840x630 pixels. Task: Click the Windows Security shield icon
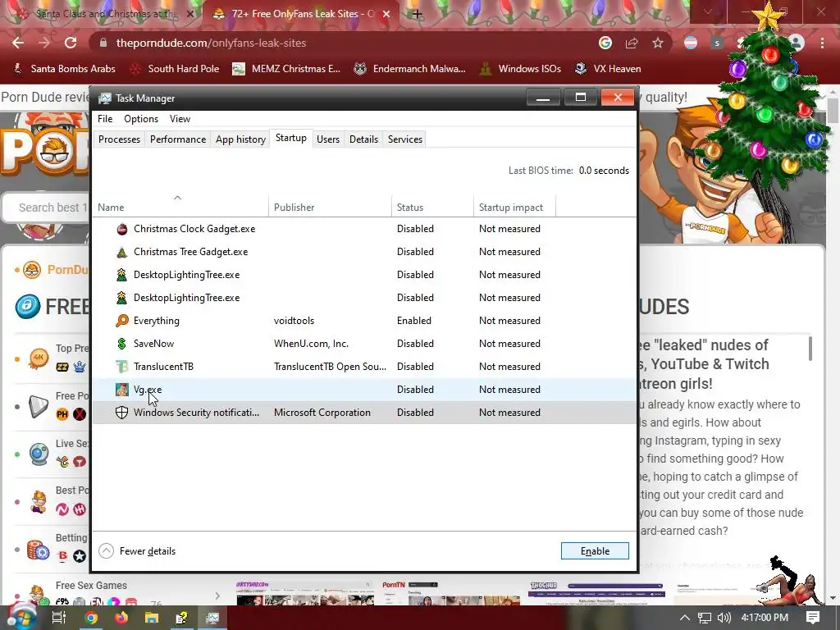click(x=122, y=413)
